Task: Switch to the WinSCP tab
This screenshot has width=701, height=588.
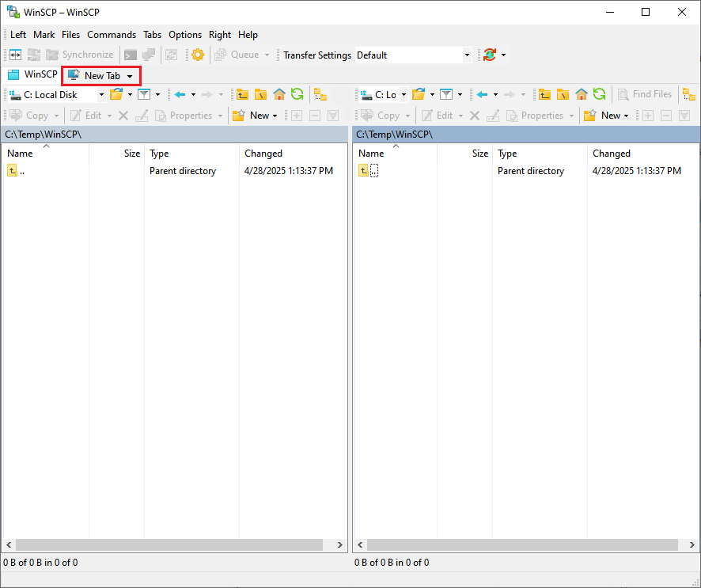Action: click(x=32, y=74)
